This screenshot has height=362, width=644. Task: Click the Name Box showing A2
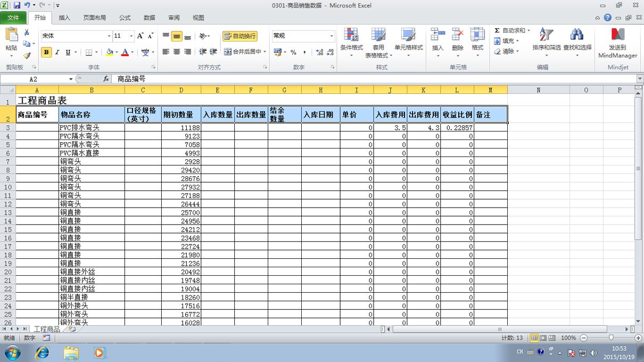click(x=34, y=79)
